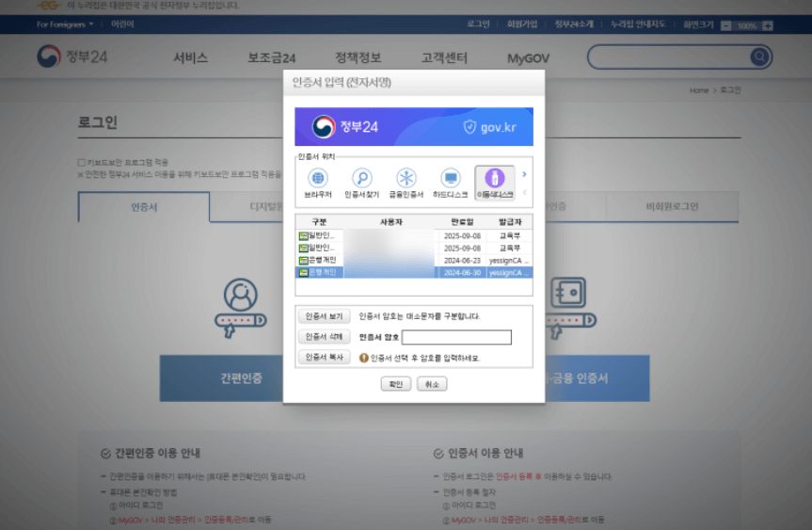812x530 pixels.
Task: Click the red 인증서 등록 후 link
Action: pos(518,476)
